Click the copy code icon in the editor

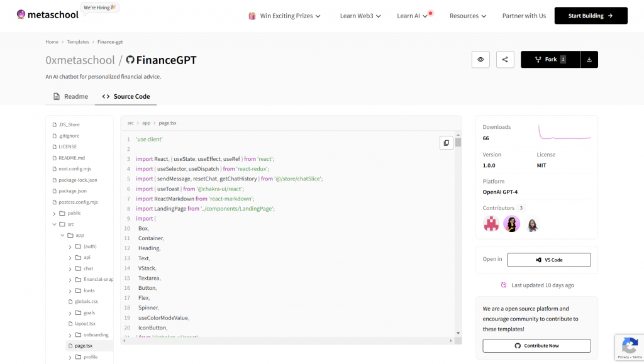(447, 143)
